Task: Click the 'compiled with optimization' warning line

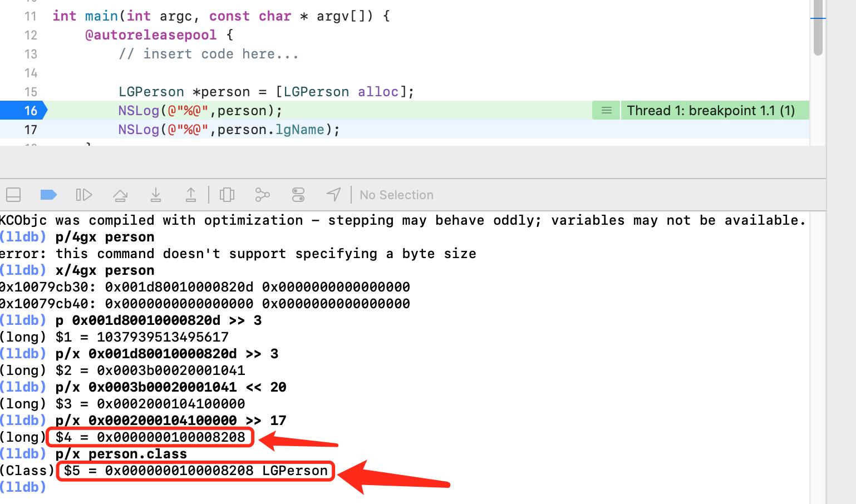Action: (x=402, y=220)
